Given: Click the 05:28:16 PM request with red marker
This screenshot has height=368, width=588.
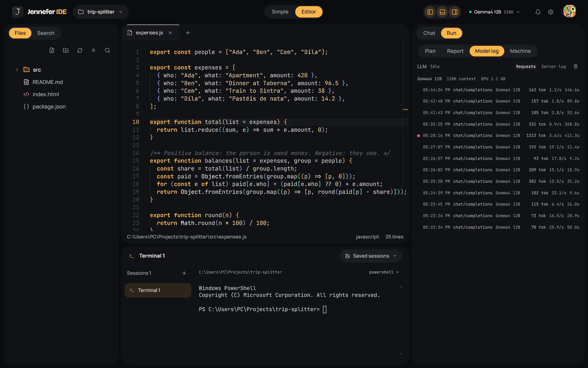Looking at the screenshot, I should point(498,135).
